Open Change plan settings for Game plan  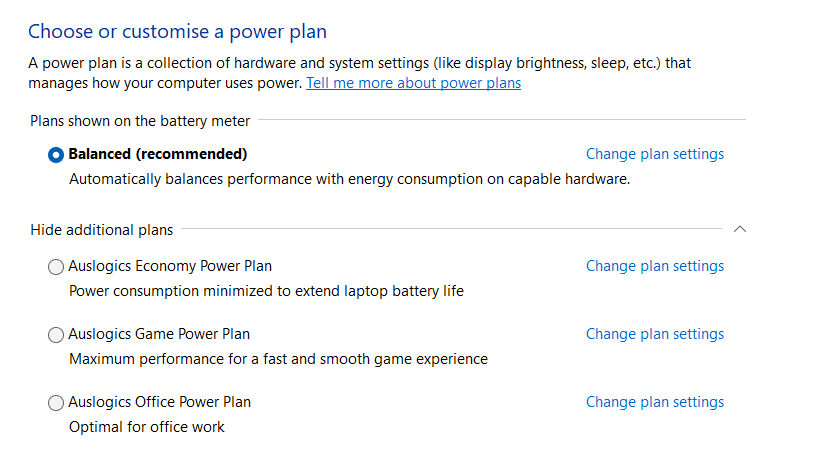(x=654, y=334)
